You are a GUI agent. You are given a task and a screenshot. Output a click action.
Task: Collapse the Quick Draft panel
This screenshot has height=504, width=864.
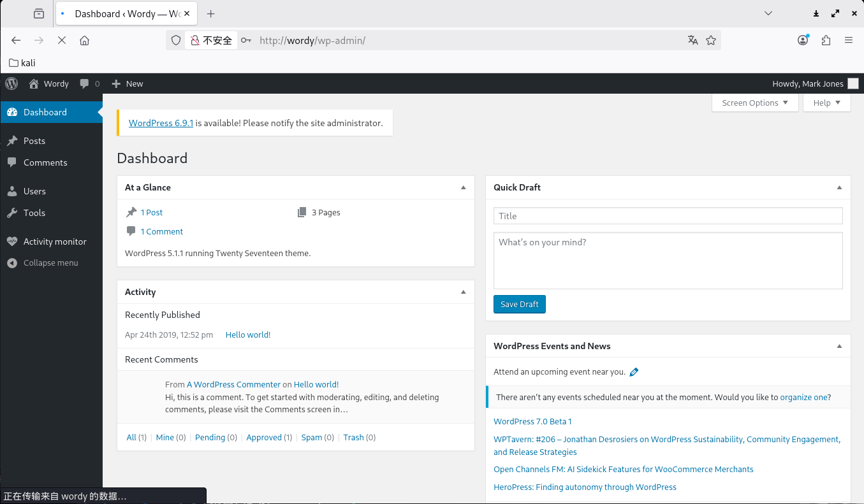[x=839, y=187]
